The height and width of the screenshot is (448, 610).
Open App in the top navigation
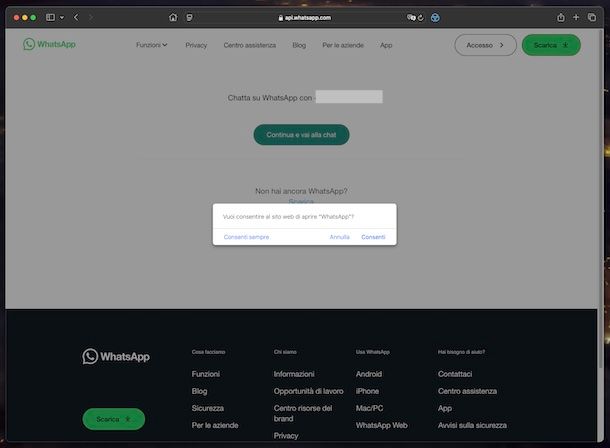pyautogui.click(x=386, y=45)
